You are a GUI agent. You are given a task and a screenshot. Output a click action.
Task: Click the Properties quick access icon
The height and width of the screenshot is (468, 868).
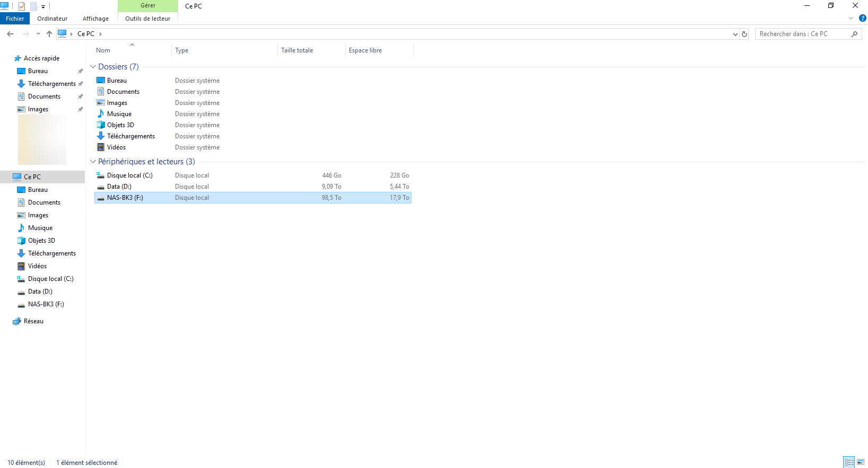click(x=22, y=6)
